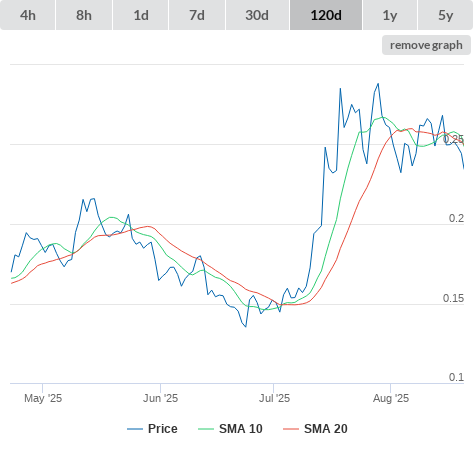The width and height of the screenshot is (474, 455).
Task: Click the Jul '25 axis label
Action: pyautogui.click(x=274, y=398)
